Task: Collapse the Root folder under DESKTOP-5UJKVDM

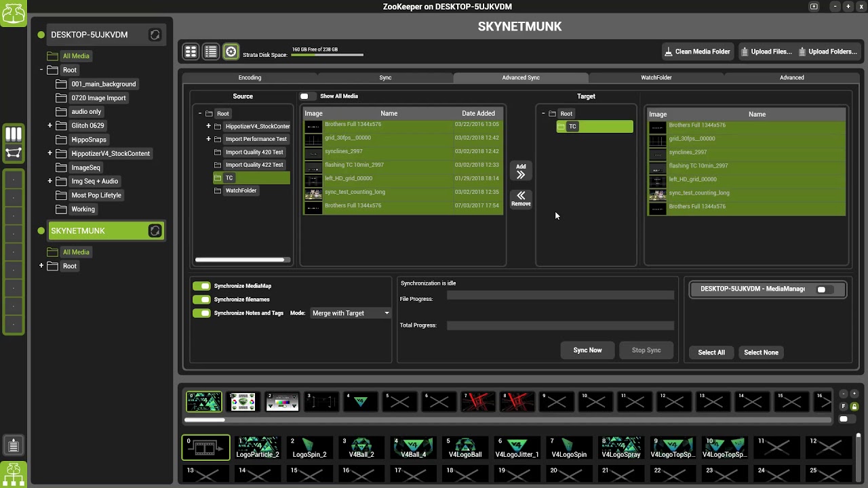Action: tap(41, 70)
